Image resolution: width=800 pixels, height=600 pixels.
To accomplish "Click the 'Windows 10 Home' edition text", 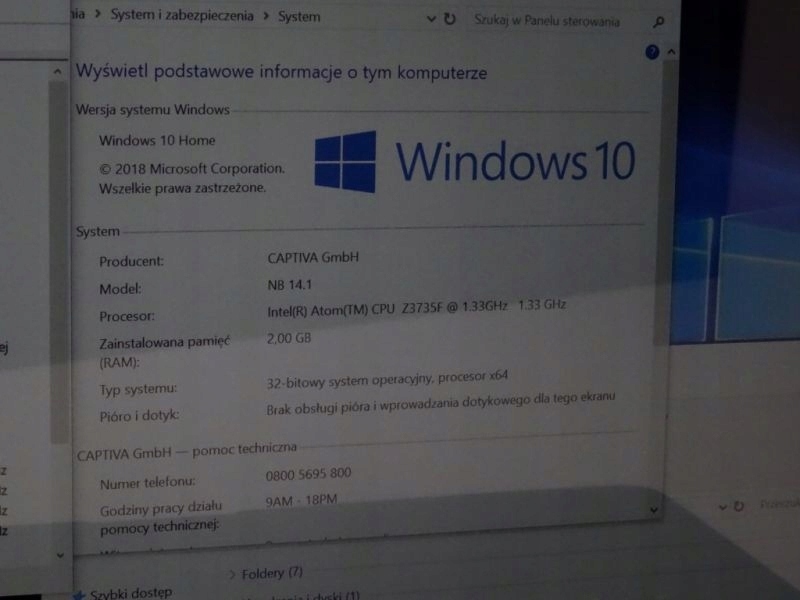I will pyautogui.click(x=157, y=140).
